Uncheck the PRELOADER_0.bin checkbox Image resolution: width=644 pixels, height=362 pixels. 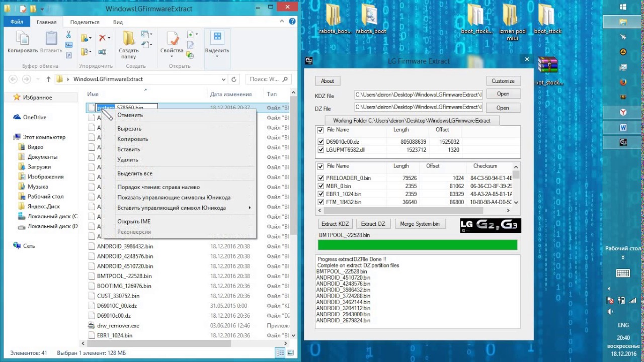[321, 178]
